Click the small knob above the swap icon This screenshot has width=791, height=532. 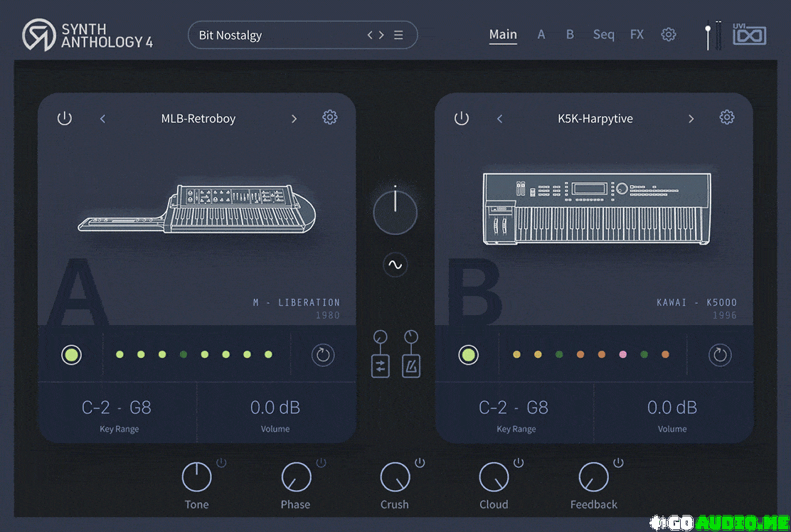381,337
